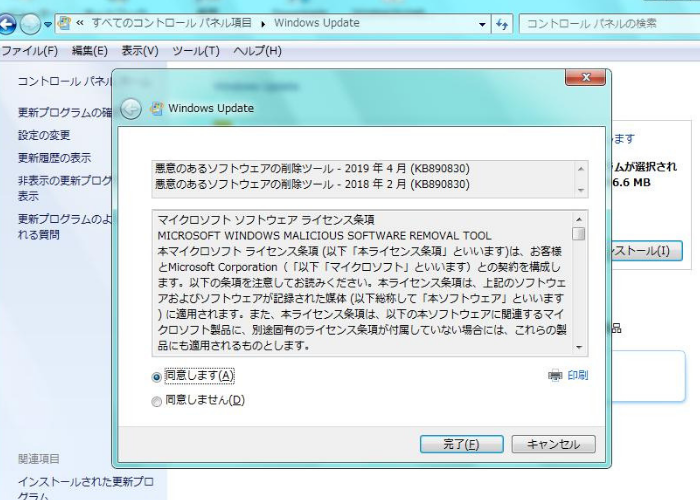Open the 表示(V) menu
Screen dimensions: 700x500
[140, 51]
